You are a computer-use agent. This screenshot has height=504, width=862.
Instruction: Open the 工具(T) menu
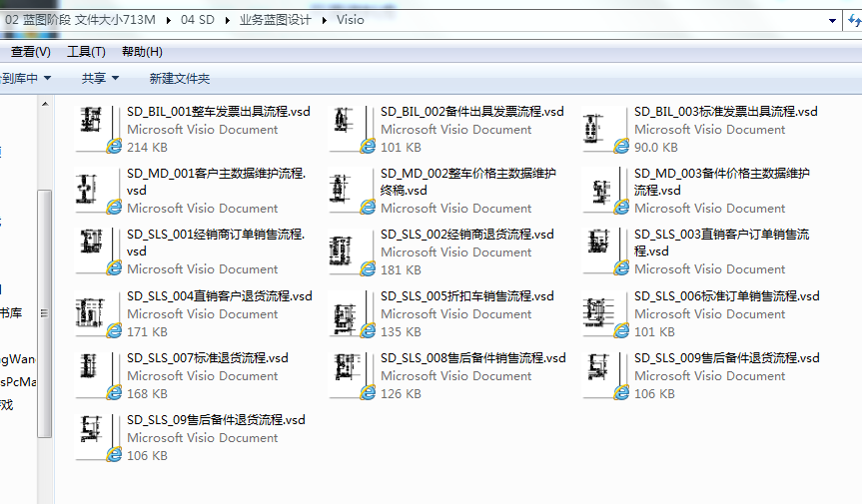(86, 52)
